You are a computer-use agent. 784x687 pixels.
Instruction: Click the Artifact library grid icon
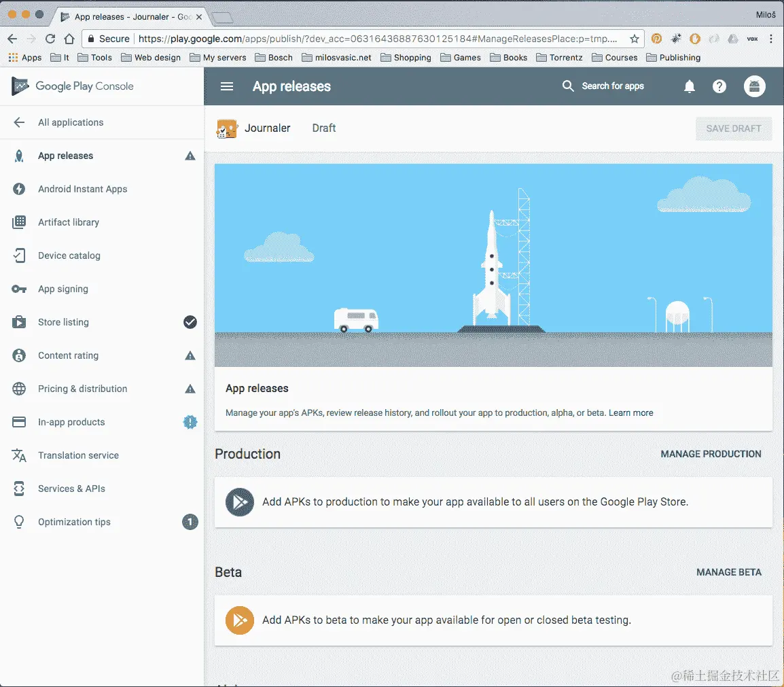(19, 222)
